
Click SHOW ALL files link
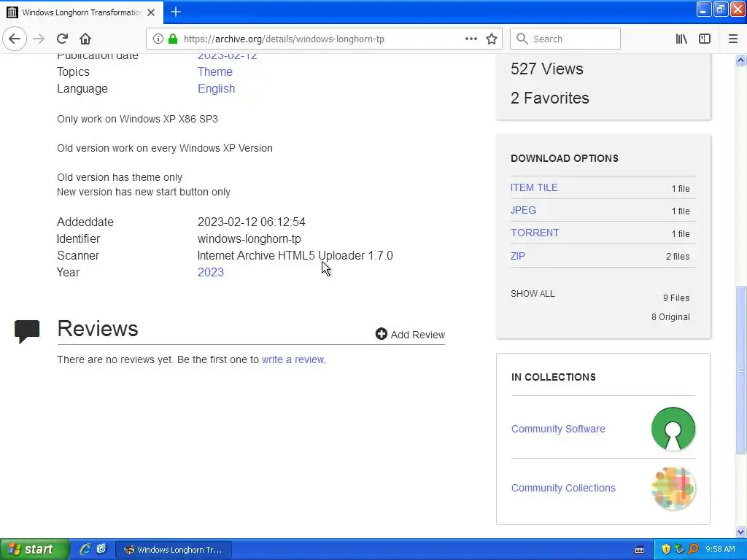(x=533, y=293)
